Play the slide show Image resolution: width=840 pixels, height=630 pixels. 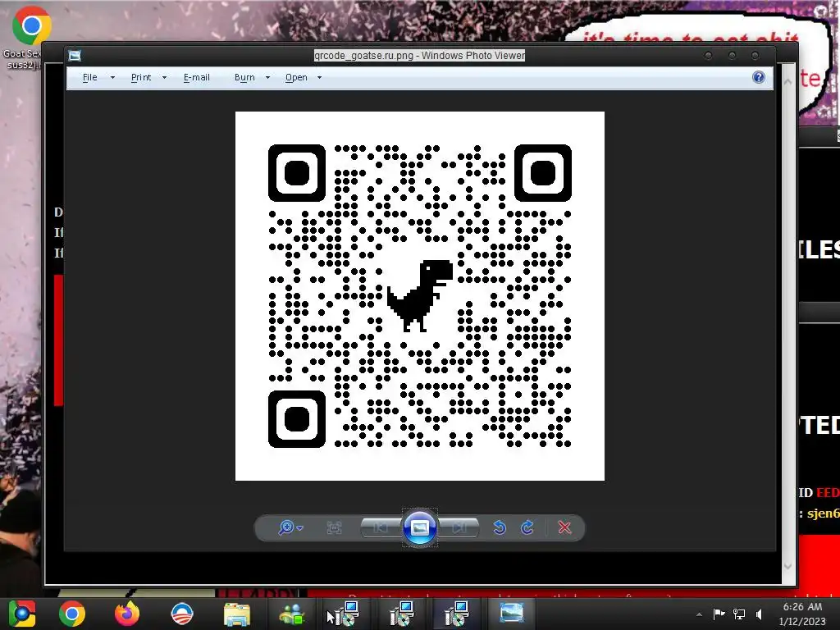click(419, 527)
